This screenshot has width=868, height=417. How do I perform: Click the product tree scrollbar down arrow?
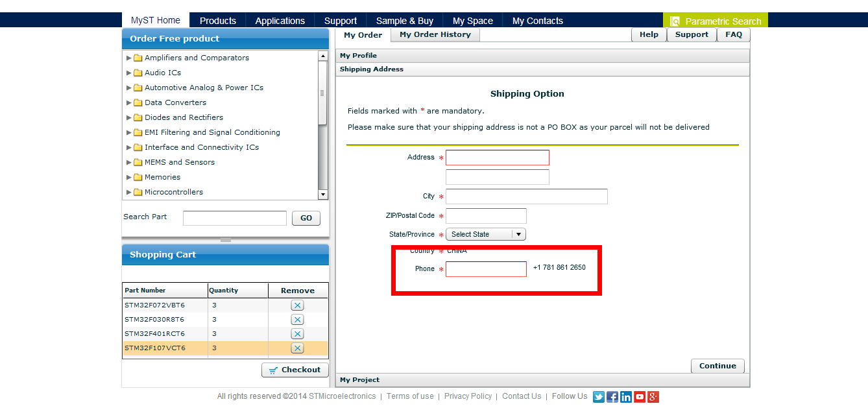323,195
